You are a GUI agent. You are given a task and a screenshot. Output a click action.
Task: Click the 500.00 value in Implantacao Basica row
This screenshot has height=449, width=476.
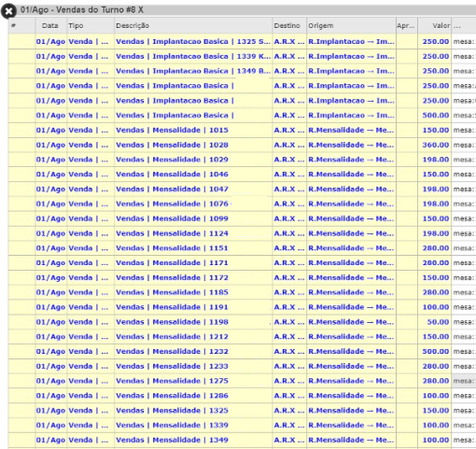[x=436, y=115]
